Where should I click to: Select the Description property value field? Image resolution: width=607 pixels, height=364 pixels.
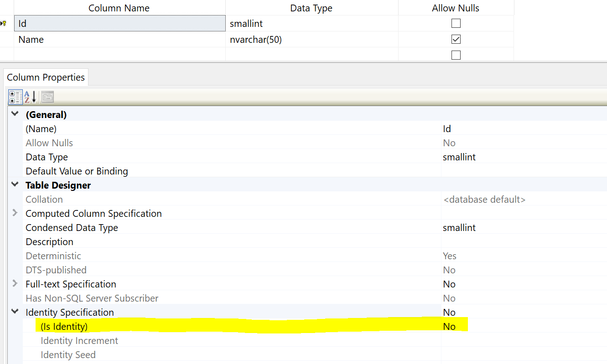pos(524,241)
